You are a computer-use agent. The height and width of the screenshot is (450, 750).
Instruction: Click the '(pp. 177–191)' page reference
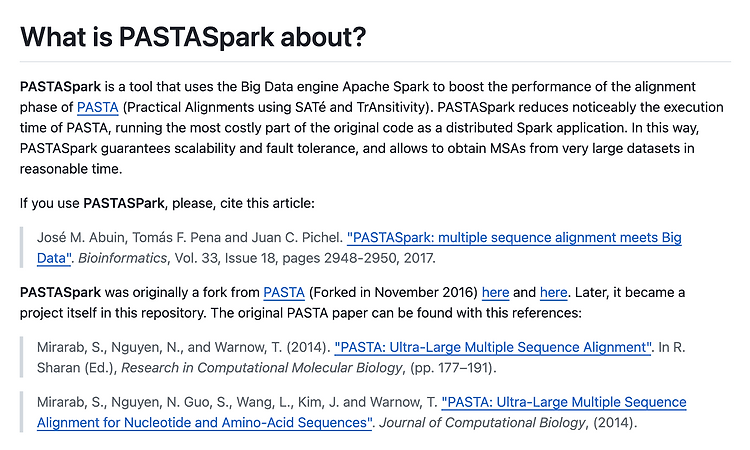tap(452, 368)
